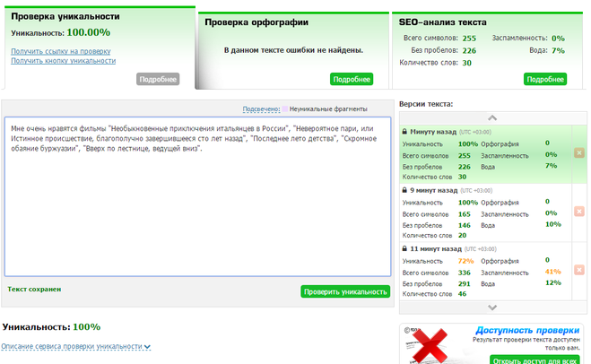Open 'Получить ссылку на проверку' link
This screenshot has width=591, height=364.
click(x=61, y=51)
